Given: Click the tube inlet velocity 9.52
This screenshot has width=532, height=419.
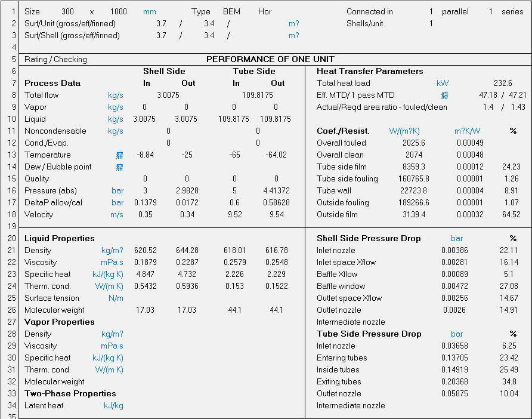Looking at the screenshot, I should pos(234,215).
